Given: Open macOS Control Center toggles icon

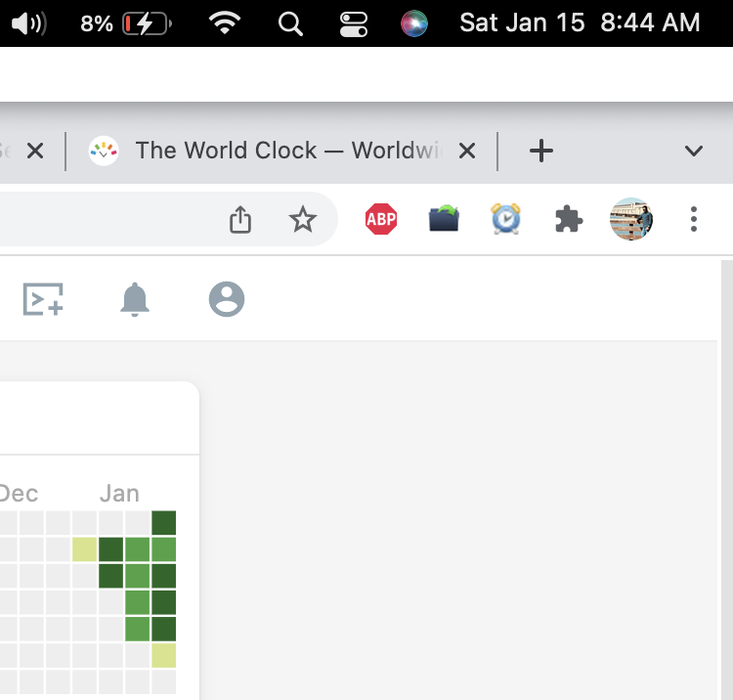Looking at the screenshot, I should point(354,23).
